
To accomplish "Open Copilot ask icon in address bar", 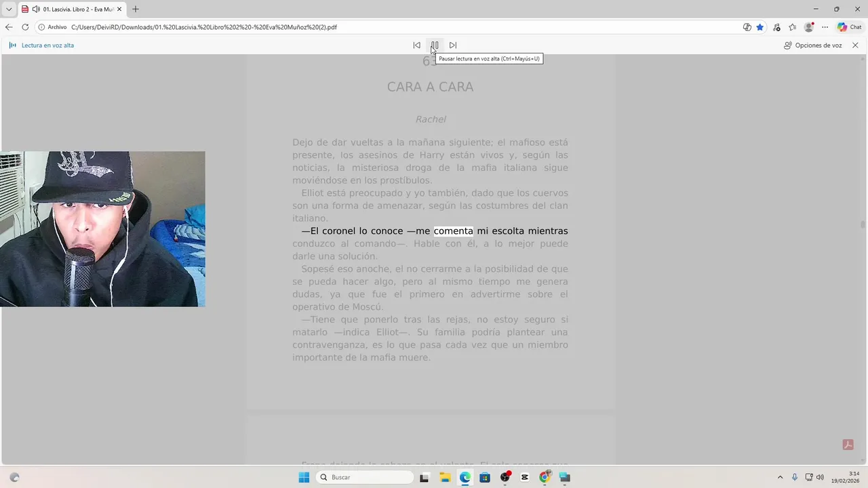I will tap(747, 27).
